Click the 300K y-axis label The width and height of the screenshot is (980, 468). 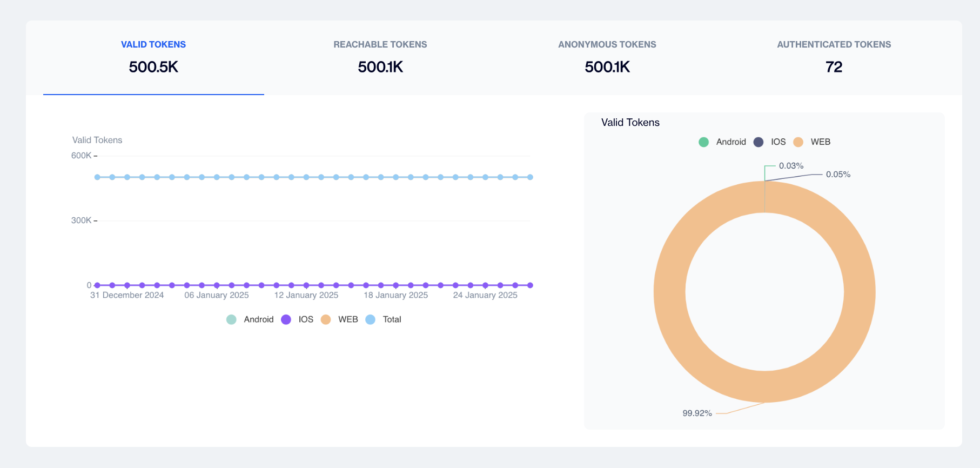coord(82,220)
